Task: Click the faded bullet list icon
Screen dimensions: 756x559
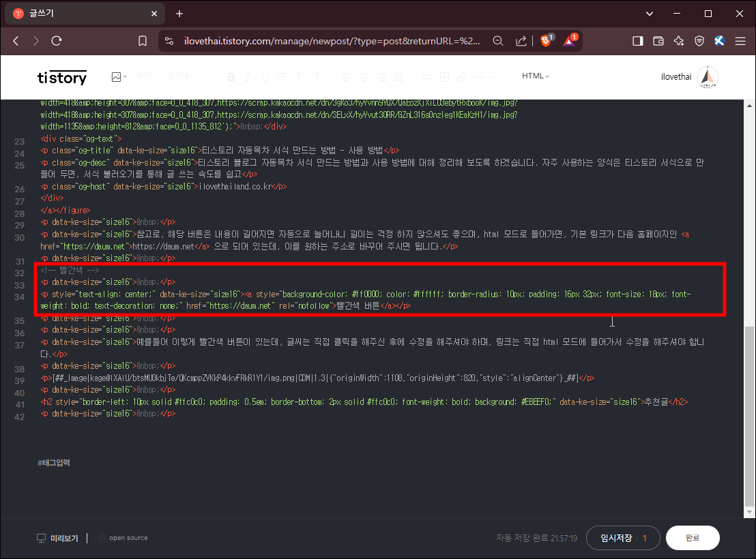Action: pyautogui.click(x=426, y=77)
